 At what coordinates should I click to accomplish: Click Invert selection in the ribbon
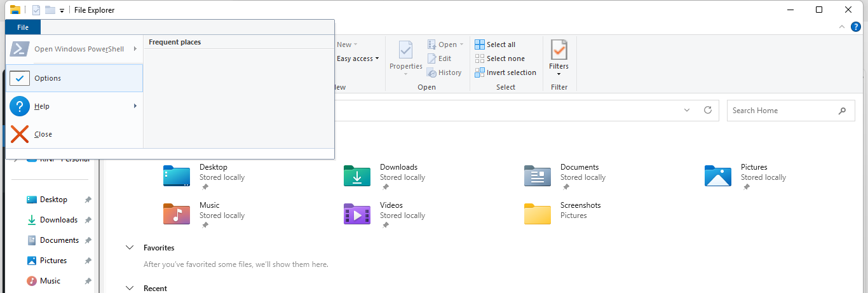pyautogui.click(x=505, y=72)
